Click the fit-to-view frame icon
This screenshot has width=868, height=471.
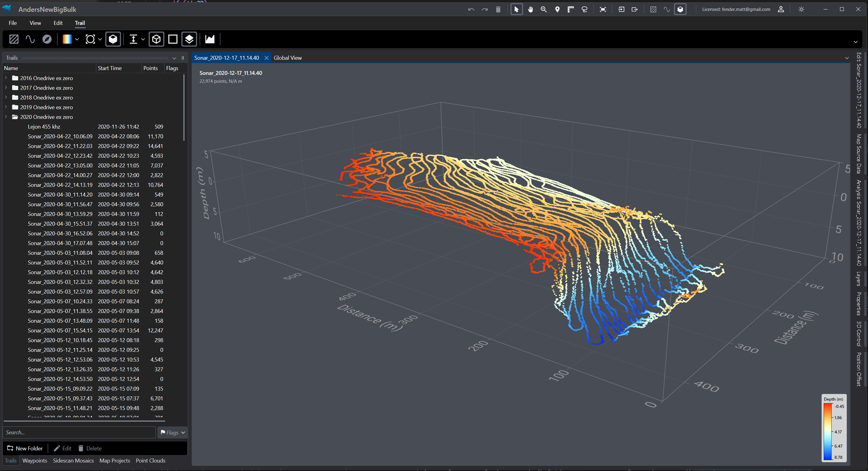click(x=603, y=9)
